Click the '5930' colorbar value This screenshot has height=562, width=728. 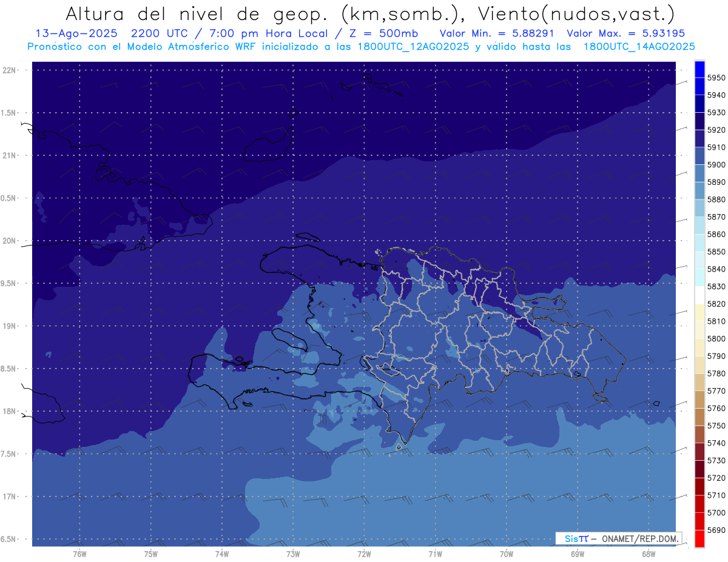point(716,113)
